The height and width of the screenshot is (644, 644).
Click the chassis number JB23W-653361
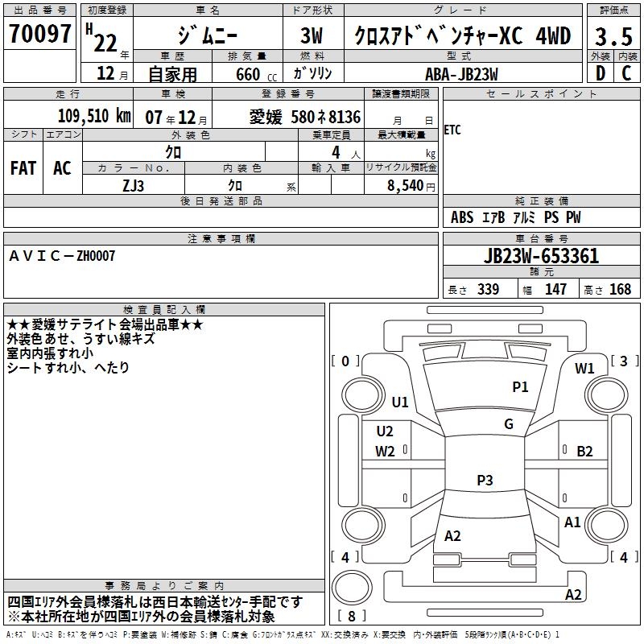coord(541,256)
